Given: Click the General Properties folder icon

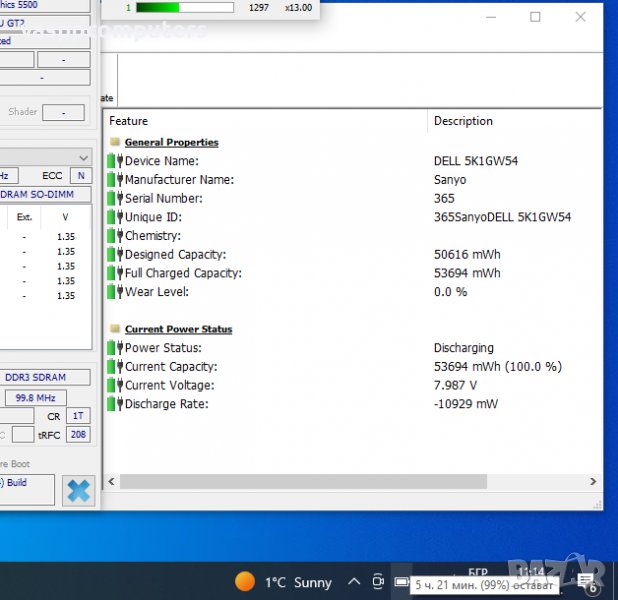Looking at the screenshot, I should point(115,142).
